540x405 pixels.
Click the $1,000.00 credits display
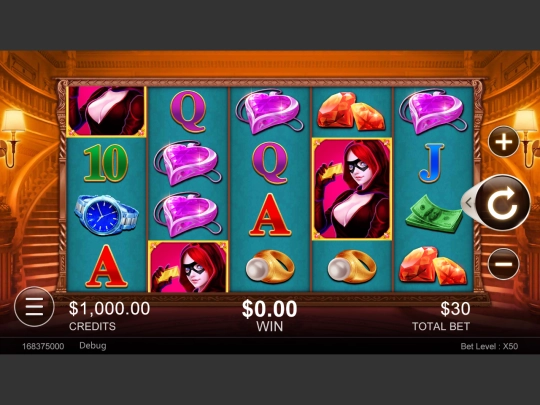coord(110,308)
